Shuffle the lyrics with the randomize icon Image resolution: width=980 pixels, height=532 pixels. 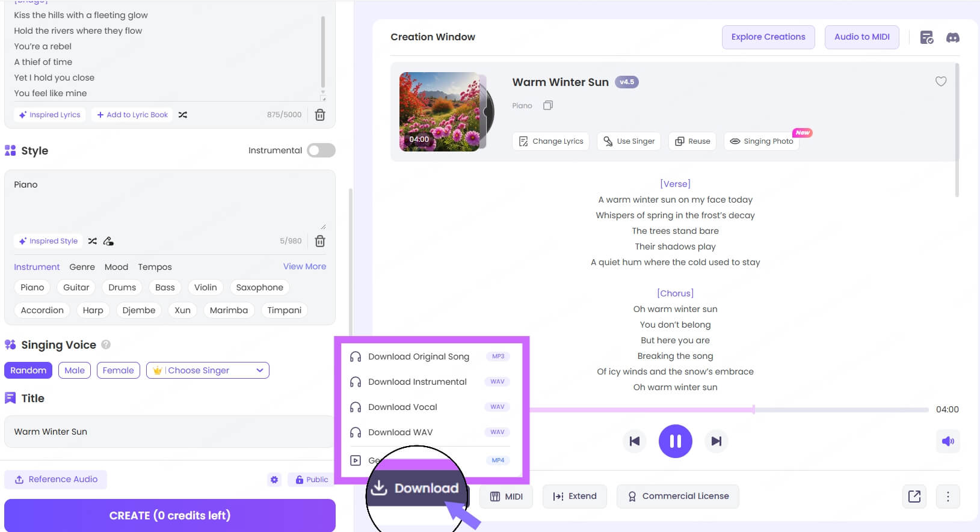coord(183,115)
